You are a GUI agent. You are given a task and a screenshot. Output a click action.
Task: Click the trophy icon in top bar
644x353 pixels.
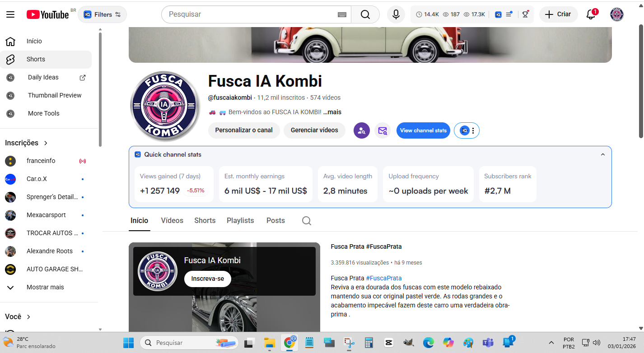click(525, 14)
